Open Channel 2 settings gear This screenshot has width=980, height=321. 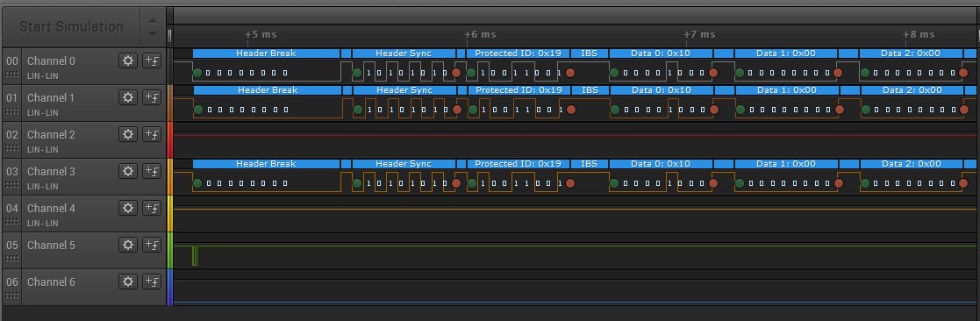click(x=128, y=134)
